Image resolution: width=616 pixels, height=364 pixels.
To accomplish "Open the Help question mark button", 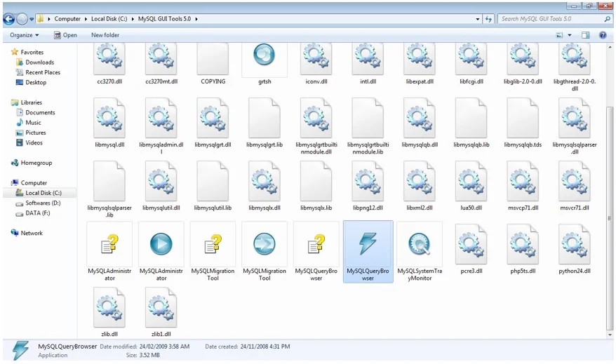I will 603,35.
